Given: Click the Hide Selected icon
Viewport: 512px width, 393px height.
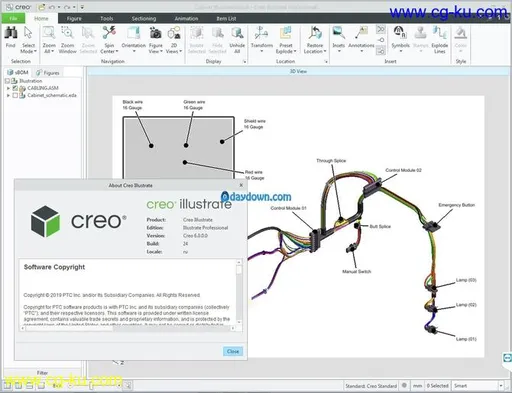Looking at the screenshot, I should click(217, 33).
